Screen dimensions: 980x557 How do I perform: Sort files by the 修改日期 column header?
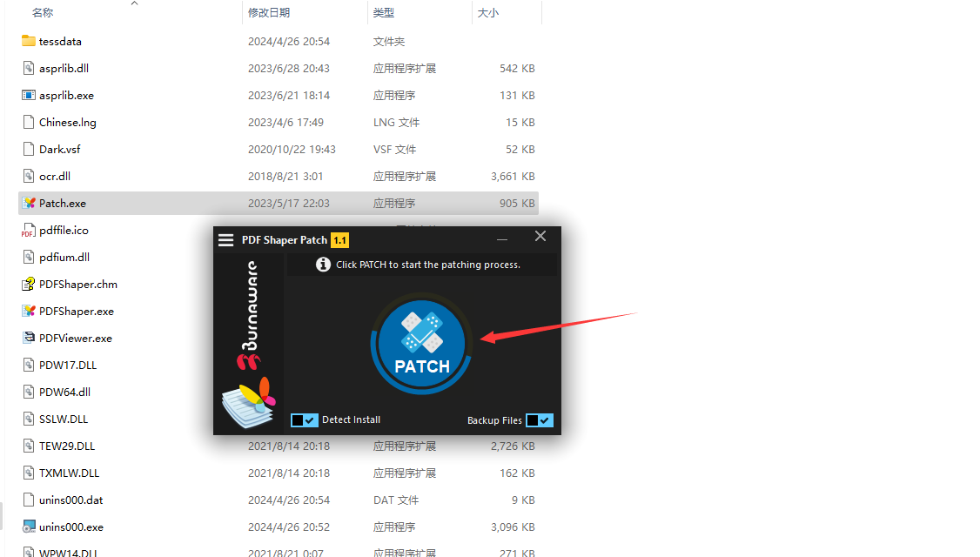[x=269, y=12]
